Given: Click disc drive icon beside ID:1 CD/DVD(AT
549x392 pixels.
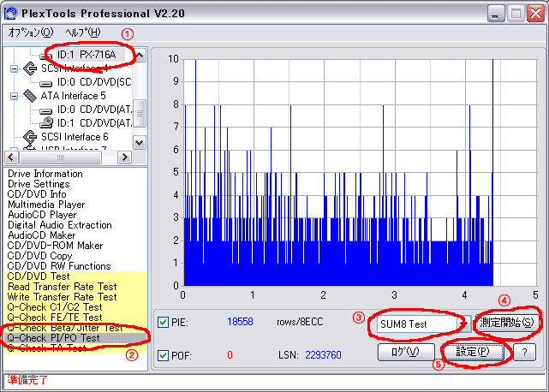Looking at the screenshot, I should [x=46, y=123].
